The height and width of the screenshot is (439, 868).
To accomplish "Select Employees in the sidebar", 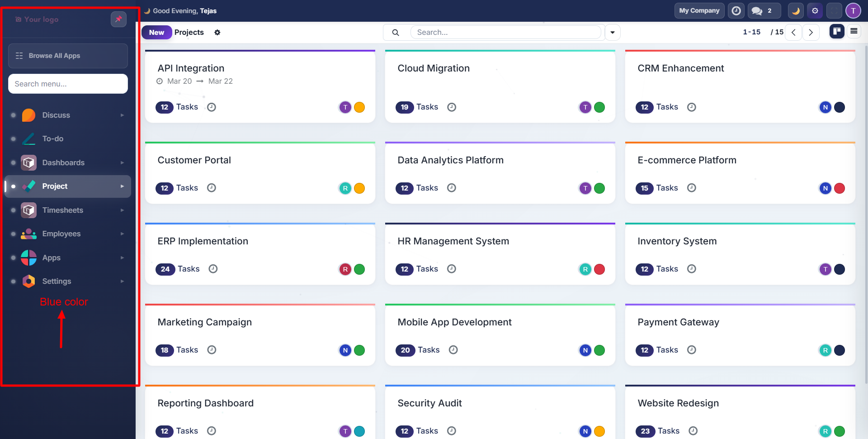I will coord(61,234).
